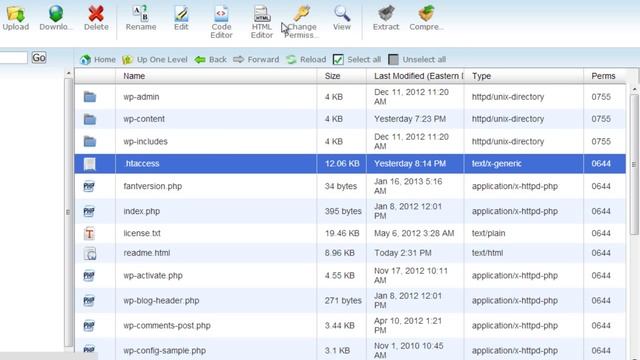640x360 pixels.
Task: Click the license.txt text file icon
Action: tap(89, 233)
